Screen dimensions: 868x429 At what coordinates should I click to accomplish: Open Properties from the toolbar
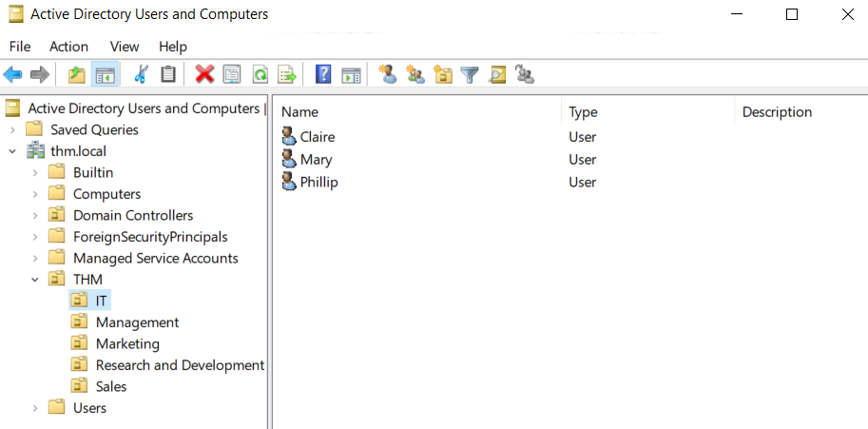232,74
